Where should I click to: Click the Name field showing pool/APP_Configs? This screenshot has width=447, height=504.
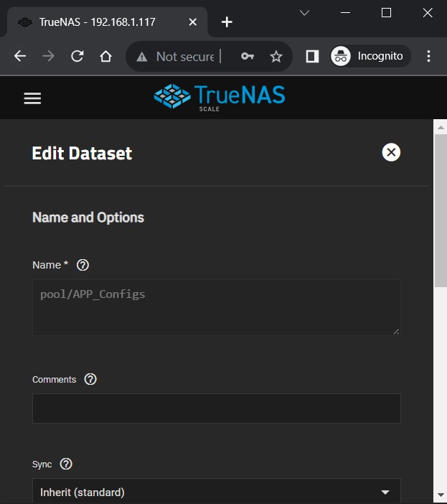tap(217, 307)
